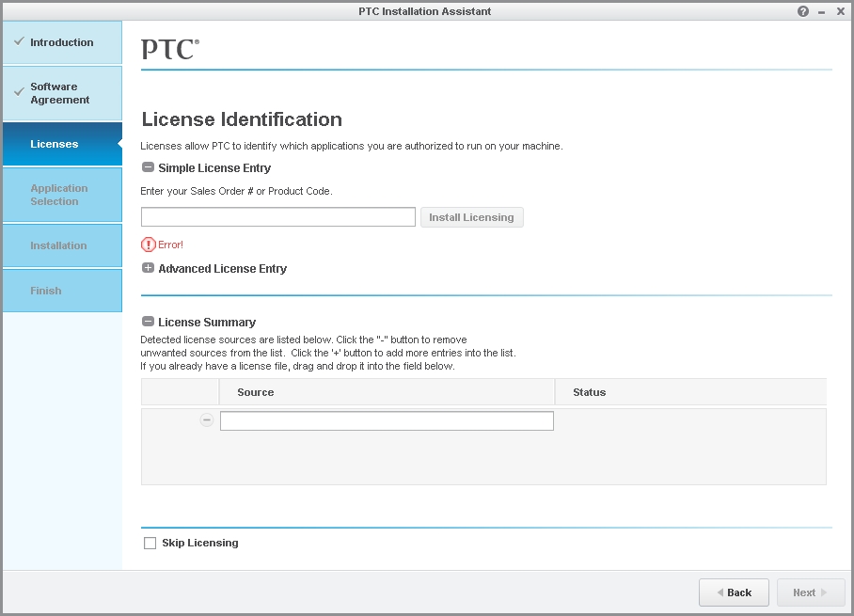854x616 pixels.
Task: Collapse the License Summary section
Action: pos(148,322)
